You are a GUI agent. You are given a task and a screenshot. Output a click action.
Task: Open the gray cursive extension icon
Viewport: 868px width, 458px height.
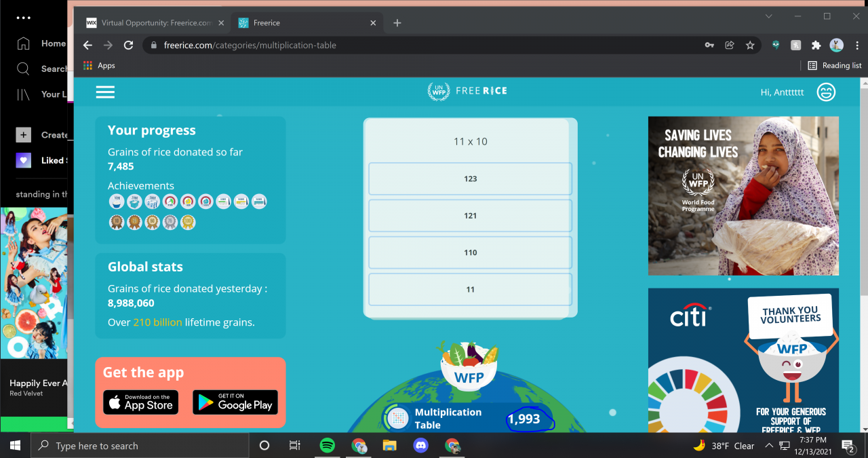[796, 45]
